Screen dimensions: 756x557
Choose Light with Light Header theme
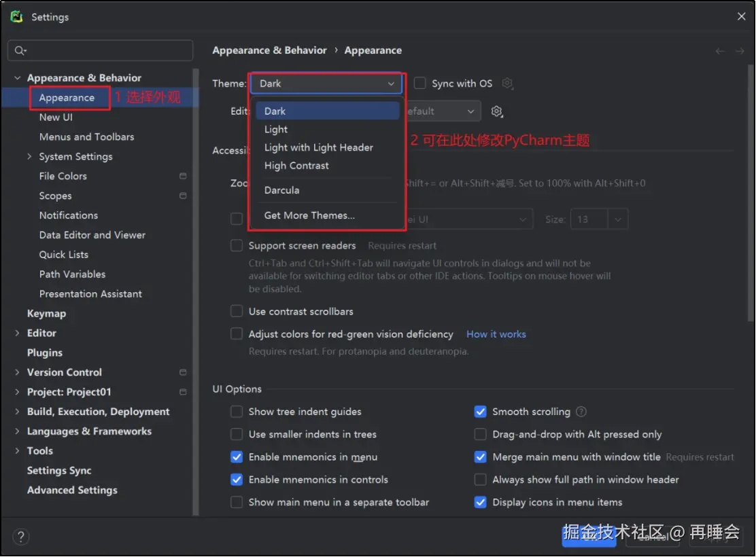tap(328, 147)
